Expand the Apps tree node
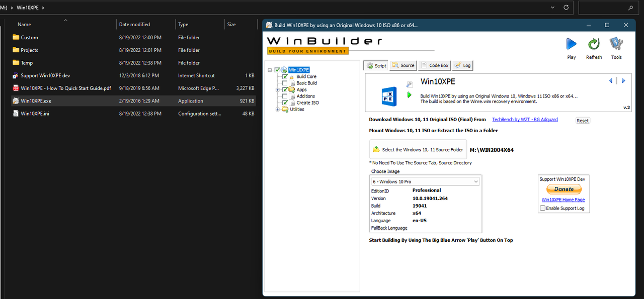 click(x=278, y=89)
